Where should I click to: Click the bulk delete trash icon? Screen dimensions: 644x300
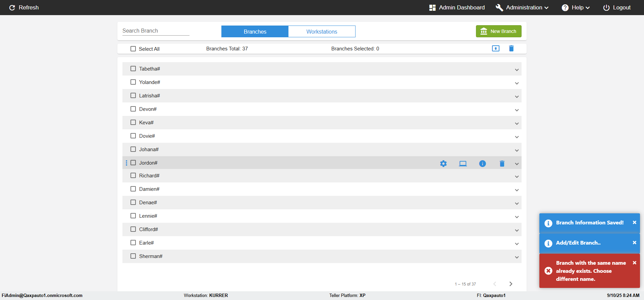tap(512, 48)
